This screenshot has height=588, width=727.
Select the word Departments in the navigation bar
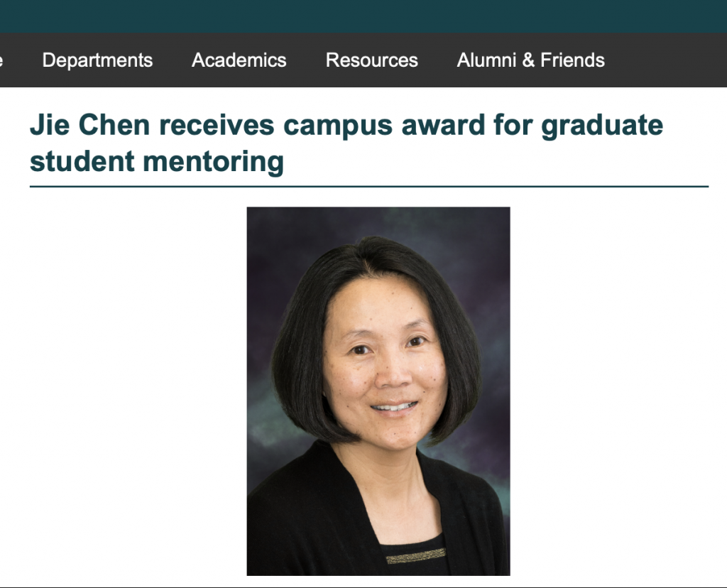[97, 60]
